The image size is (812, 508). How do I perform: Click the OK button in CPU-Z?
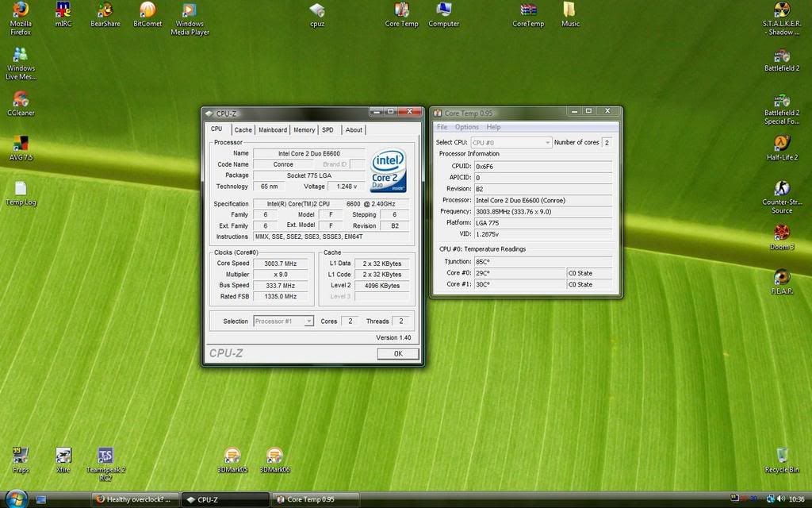pos(398,353)
